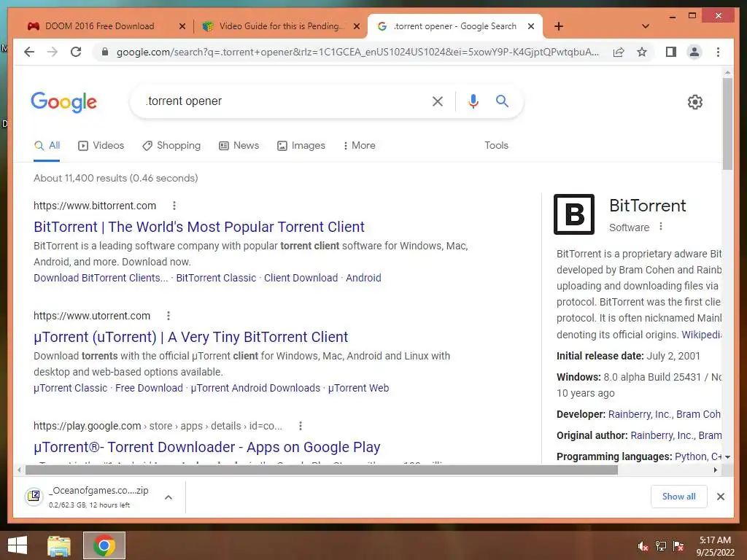Viewport: 747px width, 560px height.
Task: Open Google quick settings gear
Action: point(694,102)
